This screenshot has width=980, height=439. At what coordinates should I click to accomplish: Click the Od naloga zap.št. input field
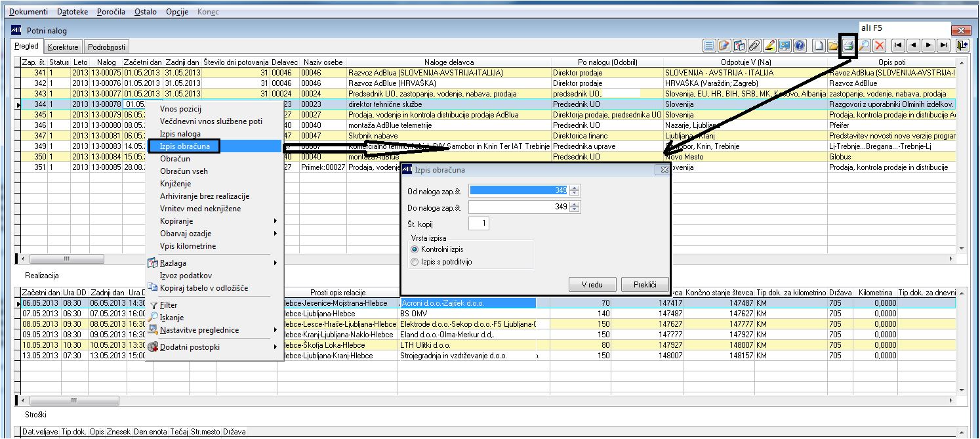(x=519, y=190)
